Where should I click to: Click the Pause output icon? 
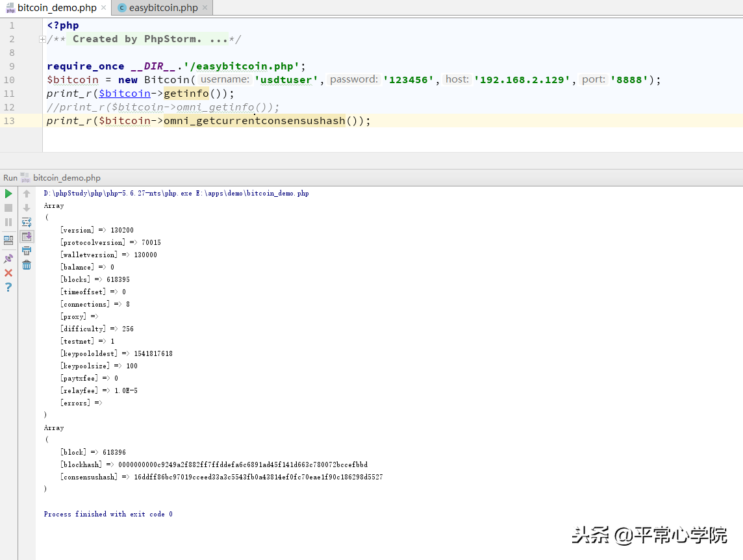pyautogui.click(x=8, y=222)
